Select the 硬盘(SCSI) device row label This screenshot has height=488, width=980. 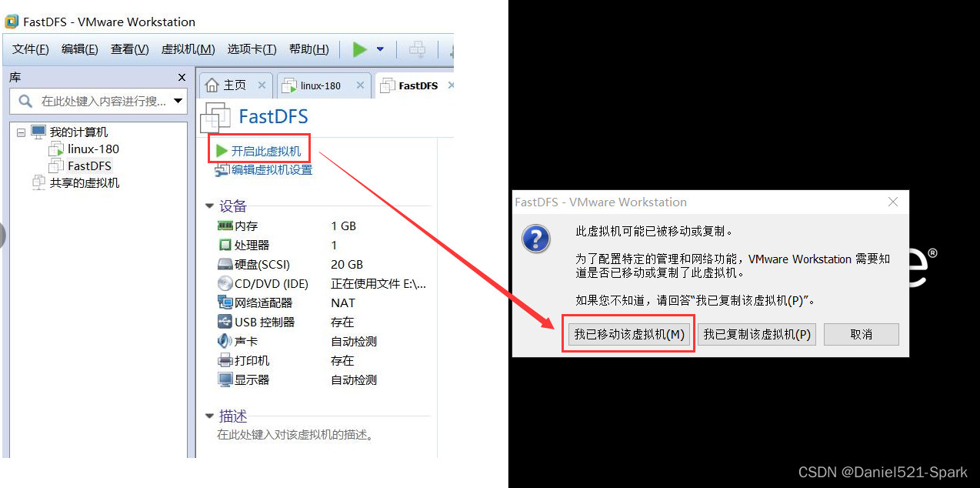pyautogui.click(x=262, y=265)
